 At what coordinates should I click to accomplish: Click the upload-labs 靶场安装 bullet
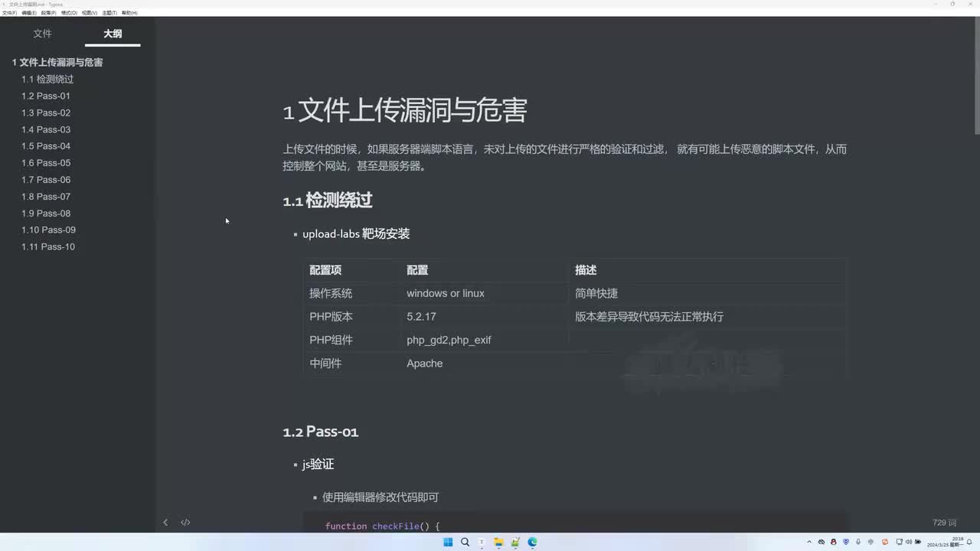(x=356, y=234)
